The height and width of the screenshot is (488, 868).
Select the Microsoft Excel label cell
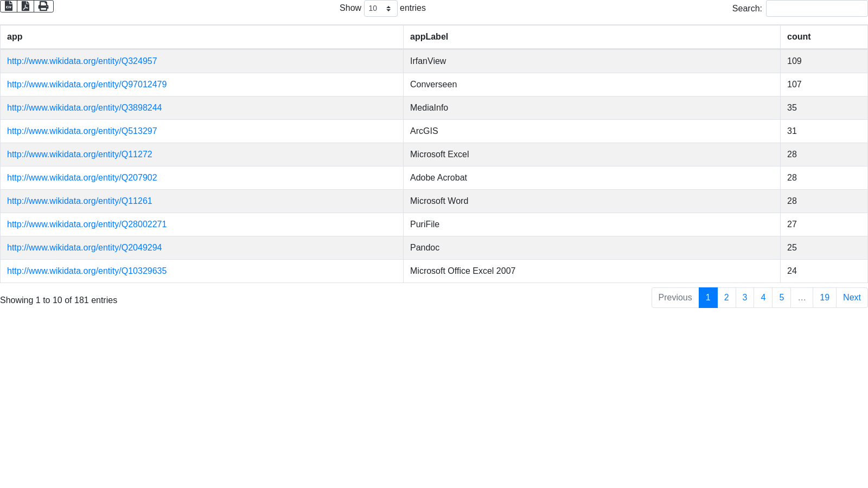pyautogui.click(x=592, y=155)
